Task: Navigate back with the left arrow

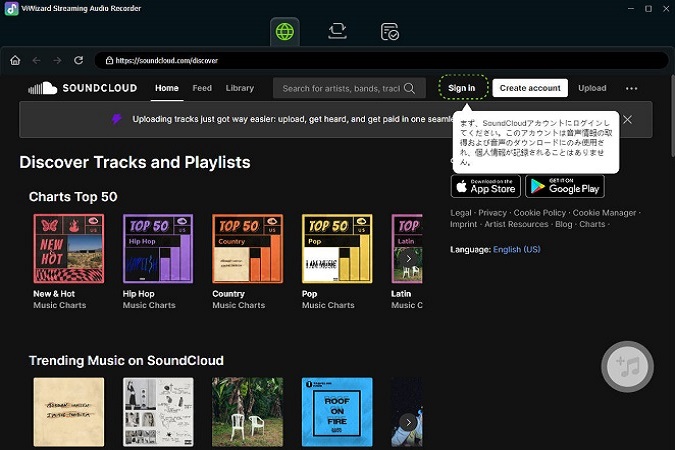Action: (x=36, y=60)
